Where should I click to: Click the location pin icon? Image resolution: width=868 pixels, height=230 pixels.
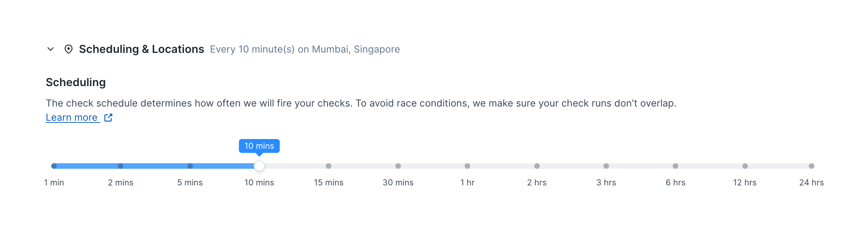click(x=69, y=49)
